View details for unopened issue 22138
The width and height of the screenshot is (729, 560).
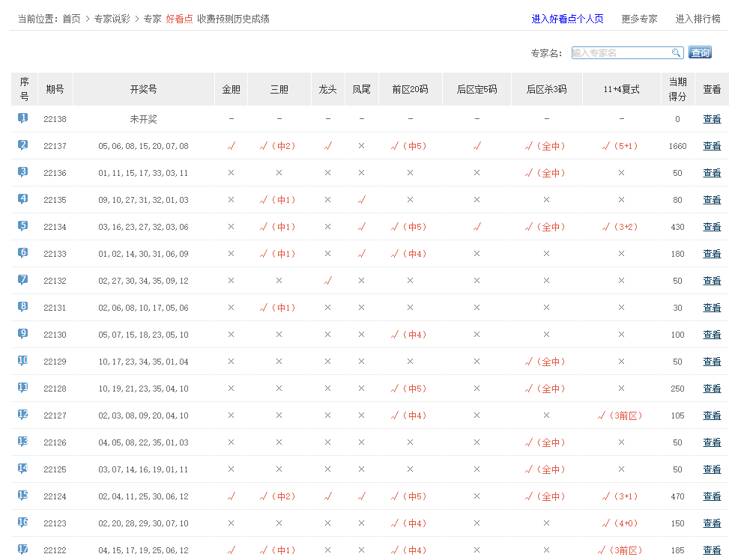click(x=712, y=119)
